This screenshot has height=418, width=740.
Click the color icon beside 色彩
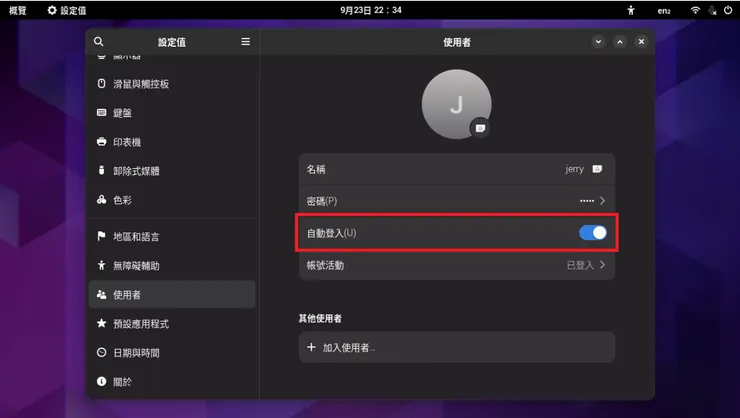tap(101, 200)
